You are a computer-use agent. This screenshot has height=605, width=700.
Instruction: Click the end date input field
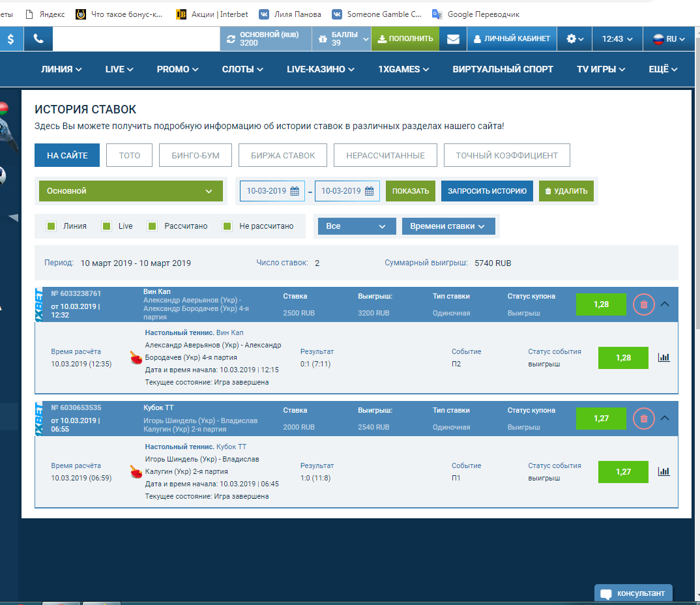coord(347,191)
